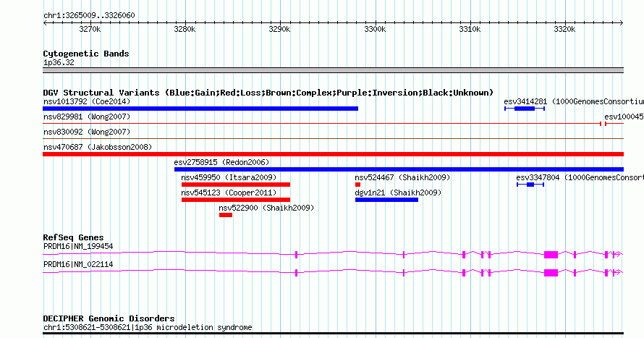Click the black 1p36 microdeletion syndrome bar
644x338 pixels.
tap(333, 333)
